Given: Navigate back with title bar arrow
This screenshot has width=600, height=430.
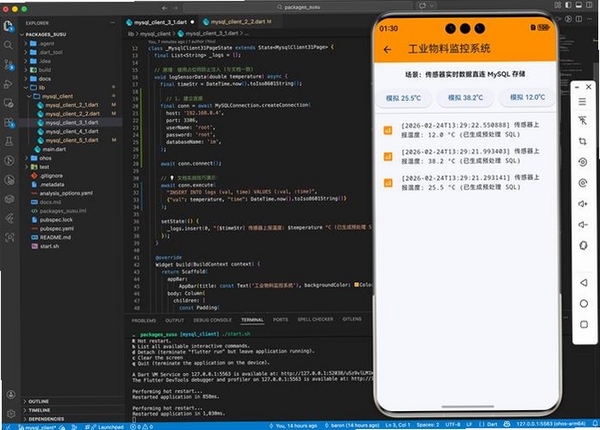Looking at the screenshot, I should (x=165, y=8).
